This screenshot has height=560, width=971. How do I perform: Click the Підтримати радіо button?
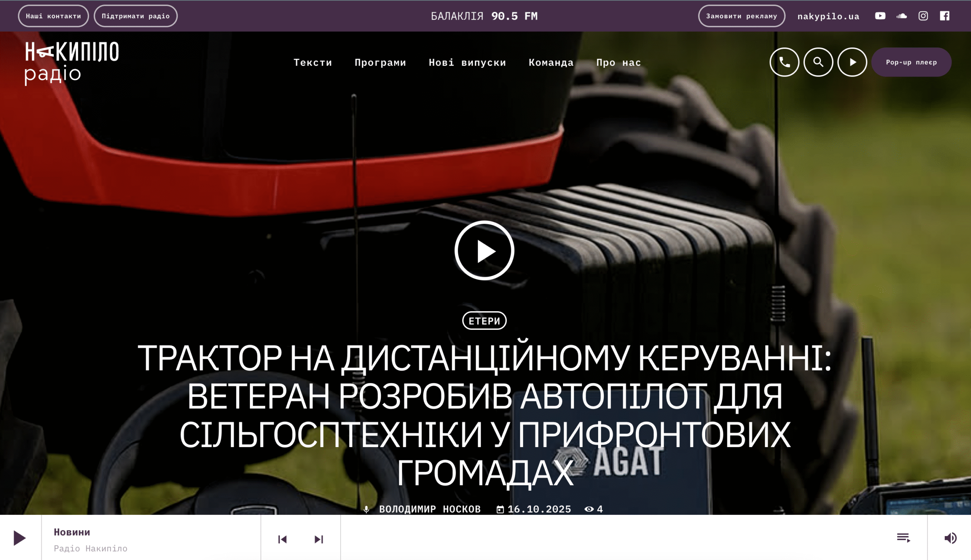tap(135, 16)
